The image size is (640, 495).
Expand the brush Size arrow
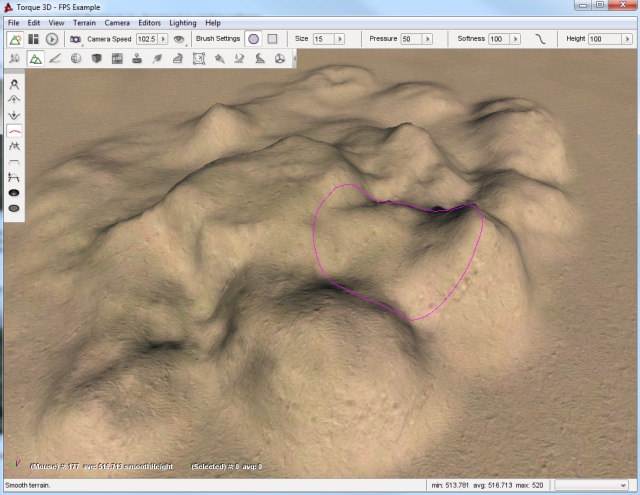(x=340, y=39)
